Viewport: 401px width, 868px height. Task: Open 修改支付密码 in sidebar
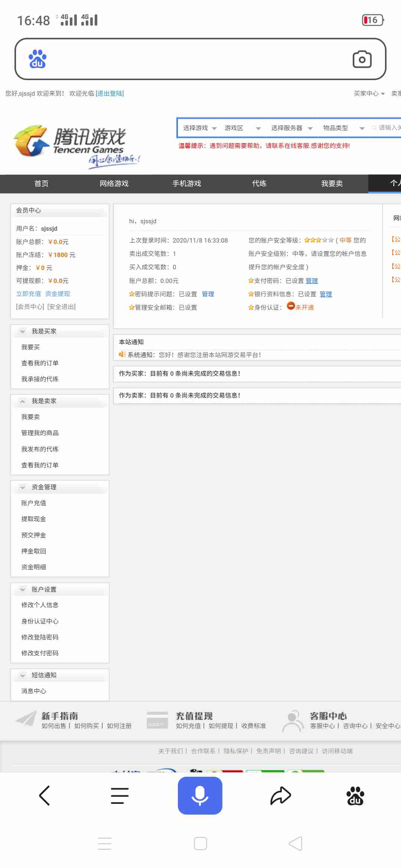40,653
